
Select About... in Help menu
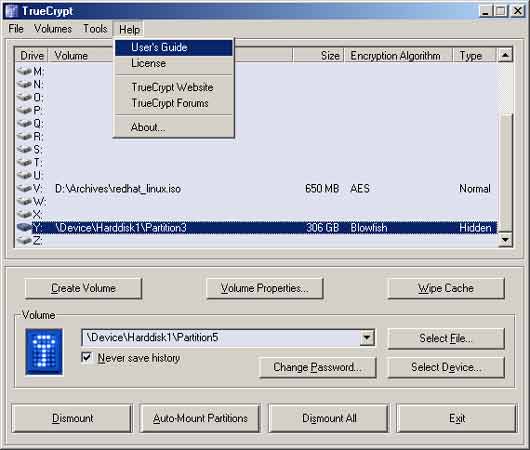pos(174,127)
